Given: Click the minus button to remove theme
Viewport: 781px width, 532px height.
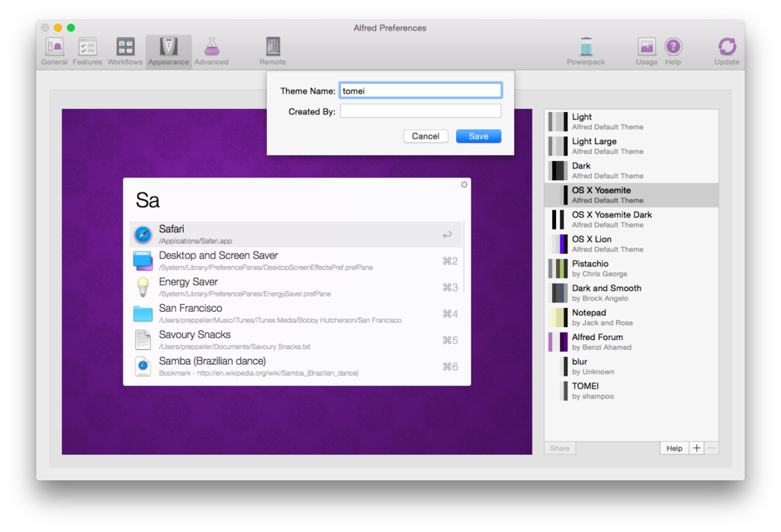Looking at the screenshot, I should [712, 448].
